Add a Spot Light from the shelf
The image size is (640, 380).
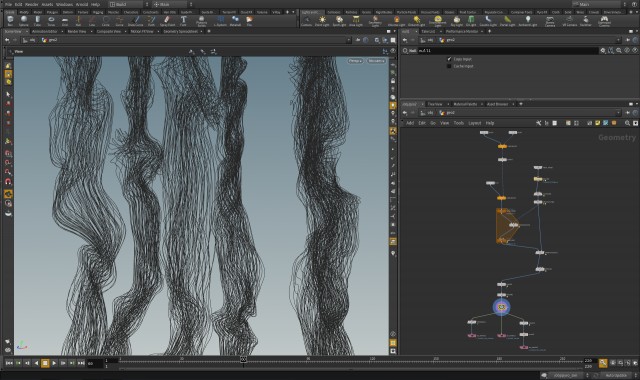(339, 20)
